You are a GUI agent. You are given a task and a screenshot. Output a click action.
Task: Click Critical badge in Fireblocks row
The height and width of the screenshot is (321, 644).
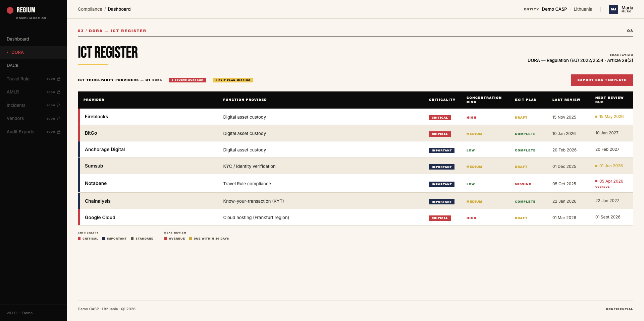click(440, 118)
